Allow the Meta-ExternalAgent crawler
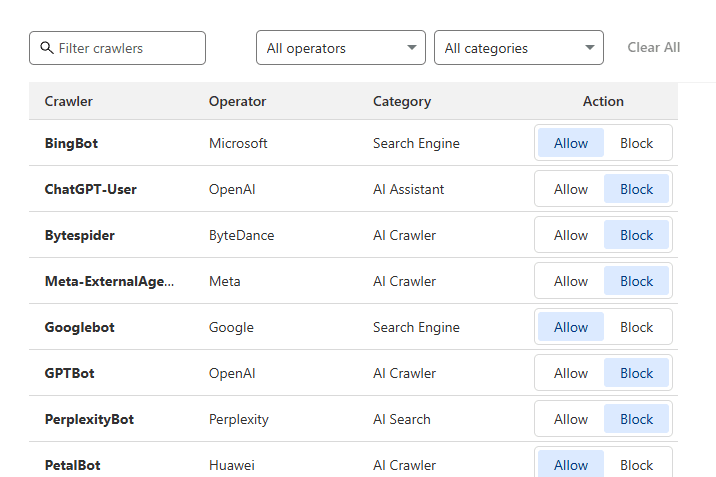The height and width of the screenshot is (477, 716). pos(571,281)
